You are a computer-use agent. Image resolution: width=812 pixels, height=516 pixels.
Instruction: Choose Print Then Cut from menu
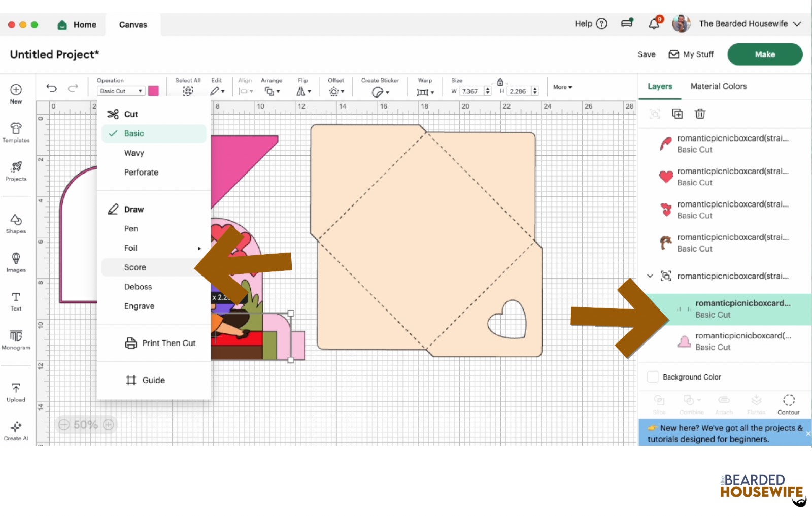[x=168, y=343]
